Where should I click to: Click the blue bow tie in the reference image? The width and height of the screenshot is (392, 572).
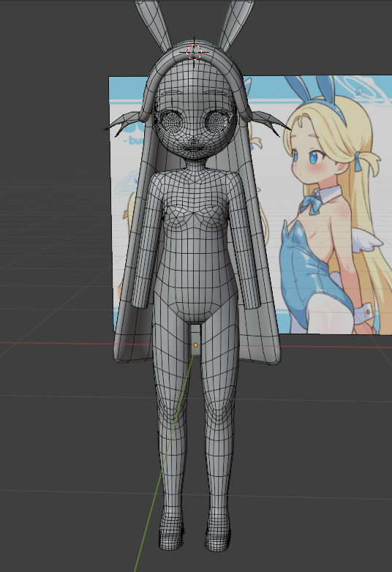click(x=311, y=204)
